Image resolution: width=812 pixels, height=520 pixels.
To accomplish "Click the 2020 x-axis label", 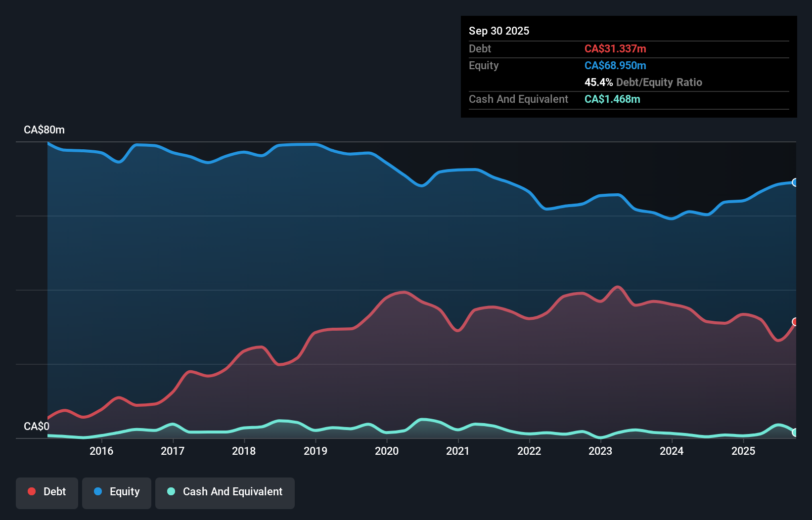I will point(387,451).
